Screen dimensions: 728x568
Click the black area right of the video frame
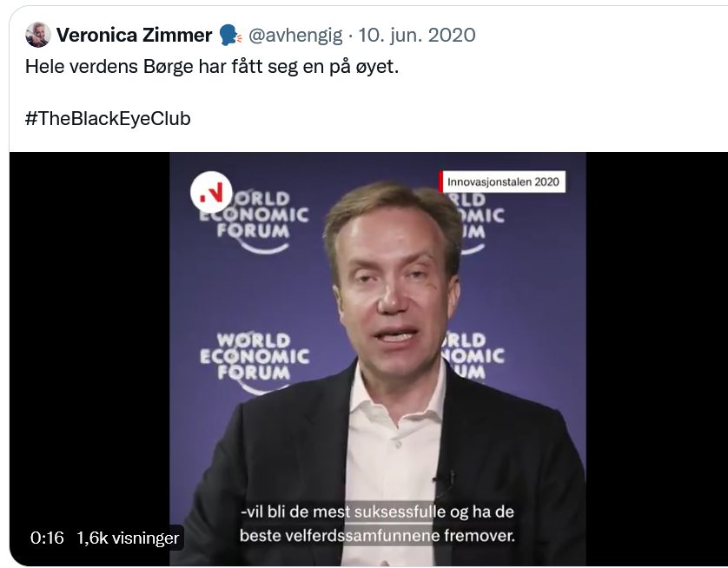point(657,358)
